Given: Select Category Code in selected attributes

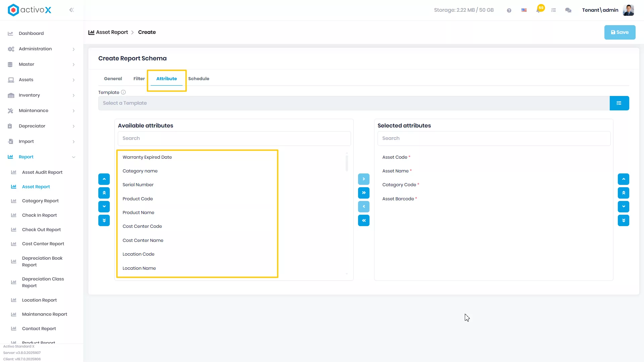Looking at the screenshot, I should pos(399,185).
